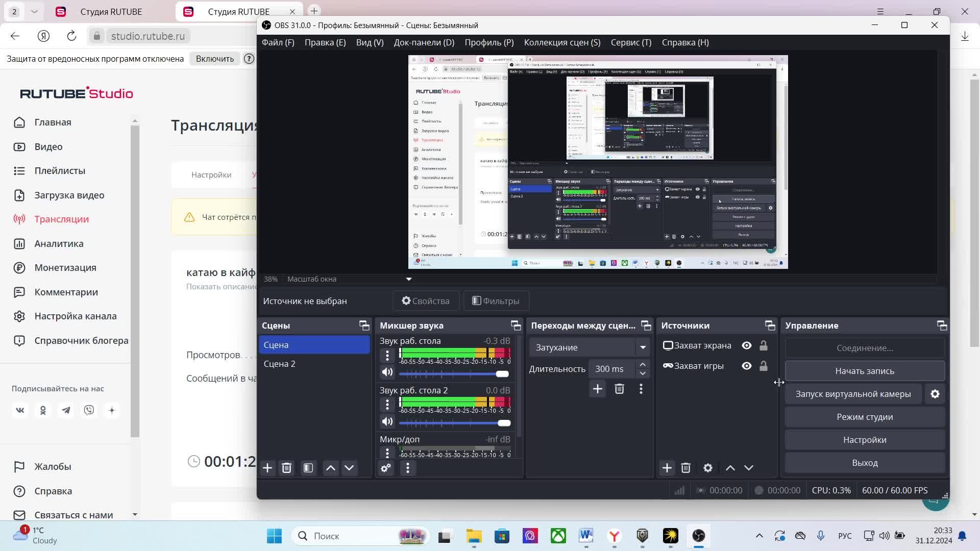The height and width of the screenshot is (551, 980).
Task: Mute Desktop Audio speaker icon
Action: coord(387,372)
